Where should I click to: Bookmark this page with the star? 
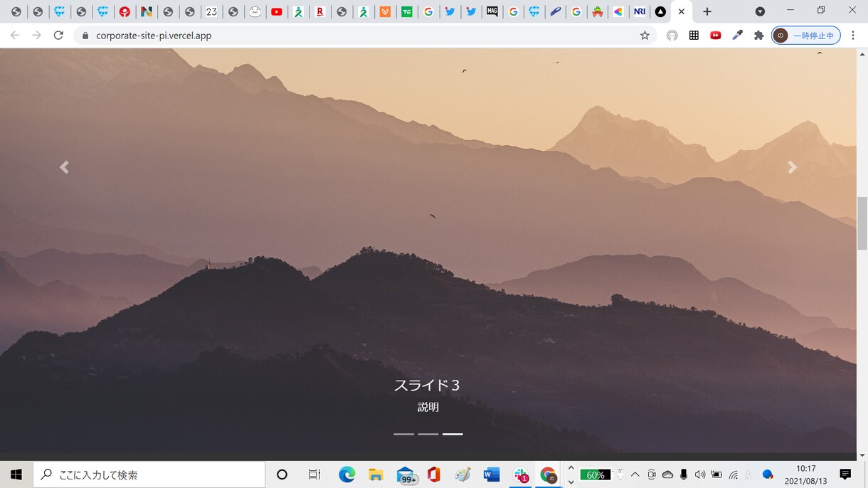pos(645,36)
